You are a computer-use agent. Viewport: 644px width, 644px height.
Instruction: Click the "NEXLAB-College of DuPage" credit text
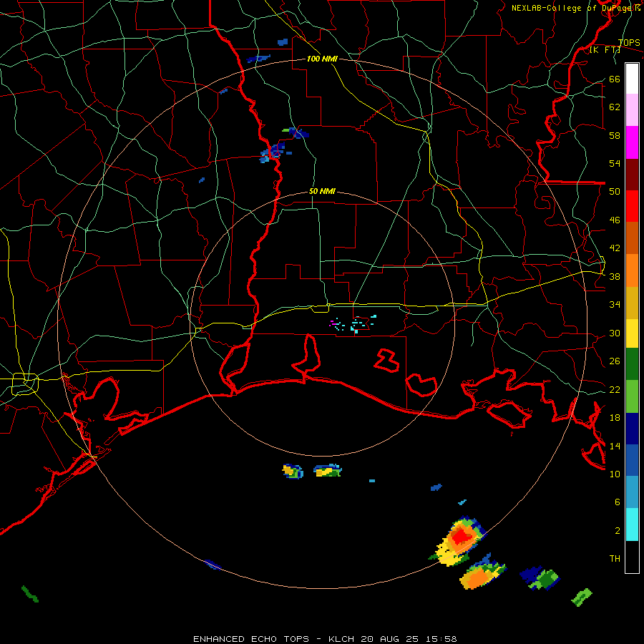tap(572, 8)
